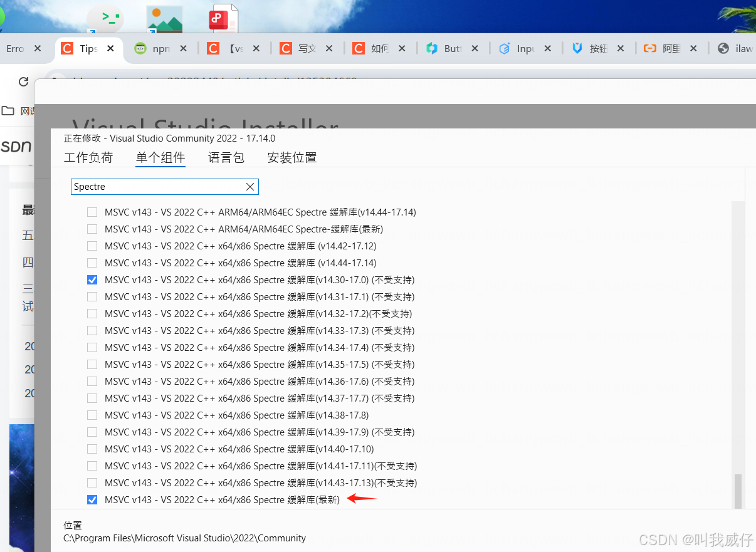This screenshot has width=756, height=552.
Task: Close the 【vs browser tab
Action: 256,48
